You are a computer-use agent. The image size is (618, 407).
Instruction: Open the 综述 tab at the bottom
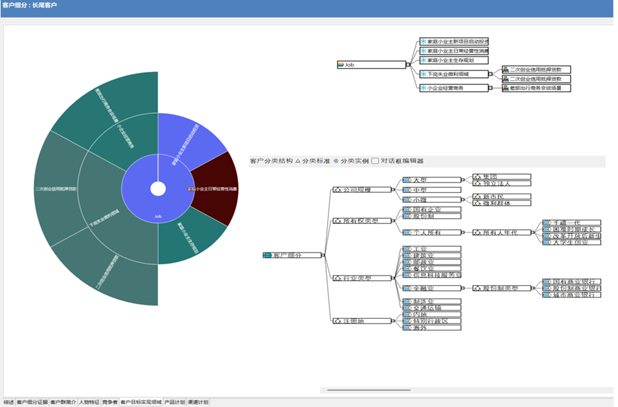8,402
